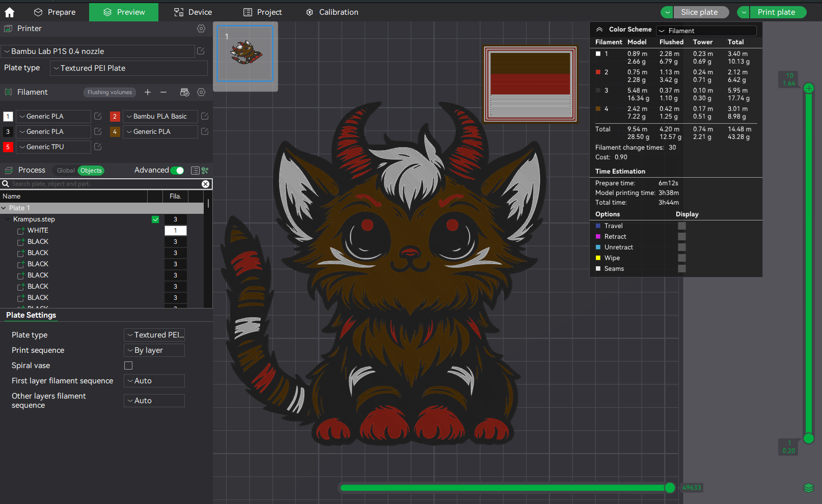
Task: Open Other layers filament sequence dropdown
Action: coord(154,401)
